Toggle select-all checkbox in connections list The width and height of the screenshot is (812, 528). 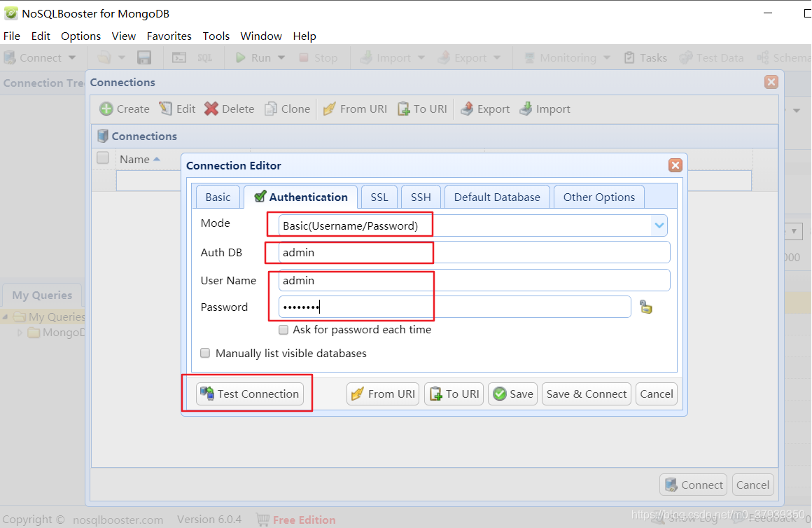pos(102,158)
